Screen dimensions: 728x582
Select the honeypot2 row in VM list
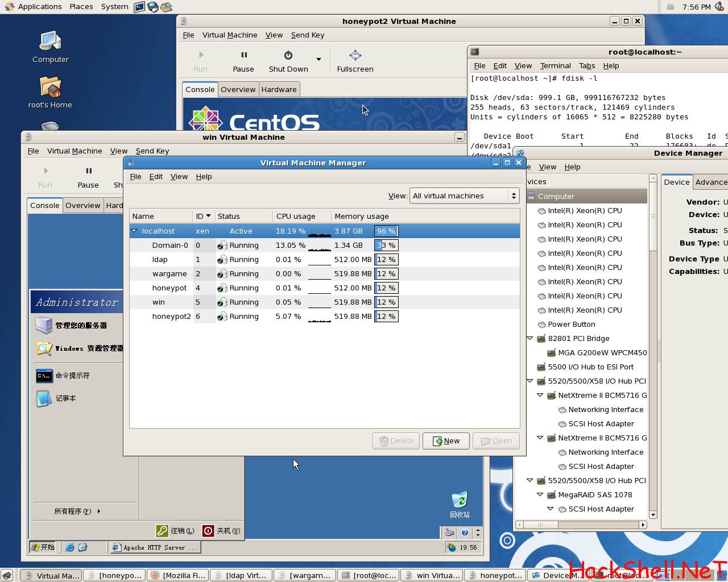coord(171,317)
